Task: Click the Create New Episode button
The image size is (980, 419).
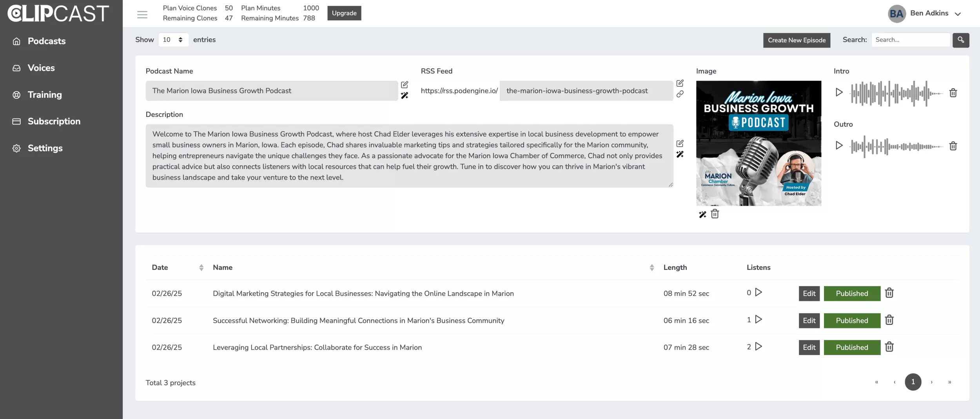Action: click(x=796, y=40)
